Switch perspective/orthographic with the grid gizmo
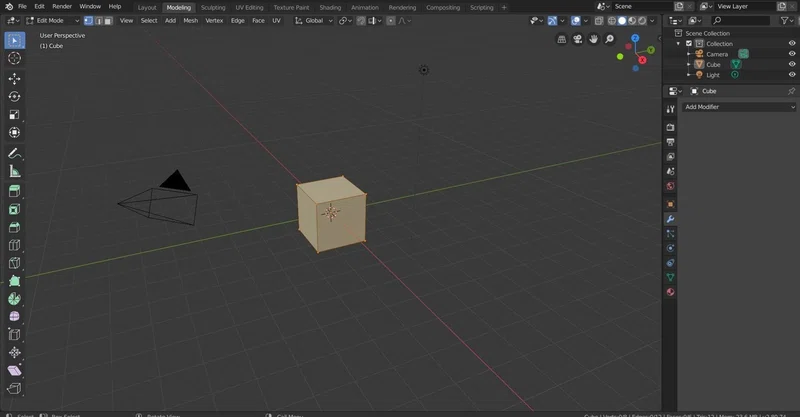The height and width of the screenshot is (417, 800). click(x=562, y=39)
